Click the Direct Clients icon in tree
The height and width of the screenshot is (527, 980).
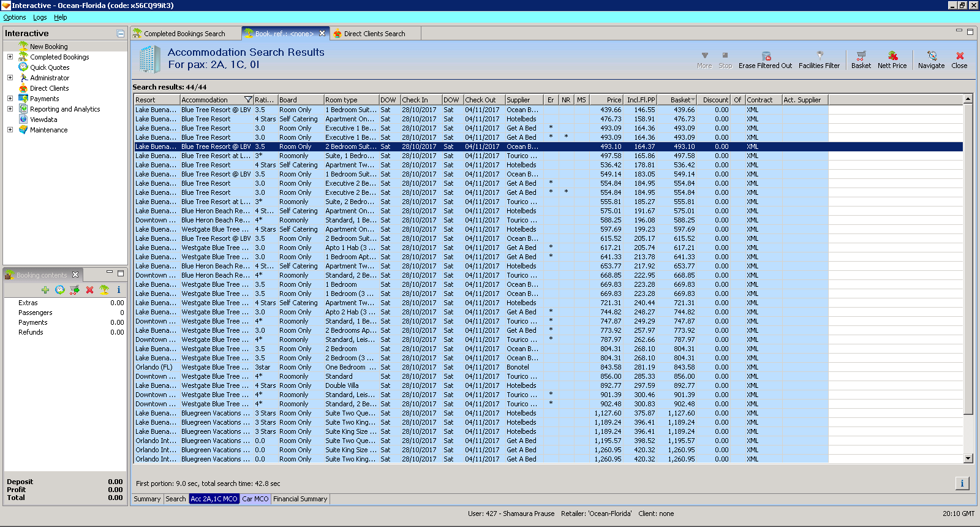23,88
